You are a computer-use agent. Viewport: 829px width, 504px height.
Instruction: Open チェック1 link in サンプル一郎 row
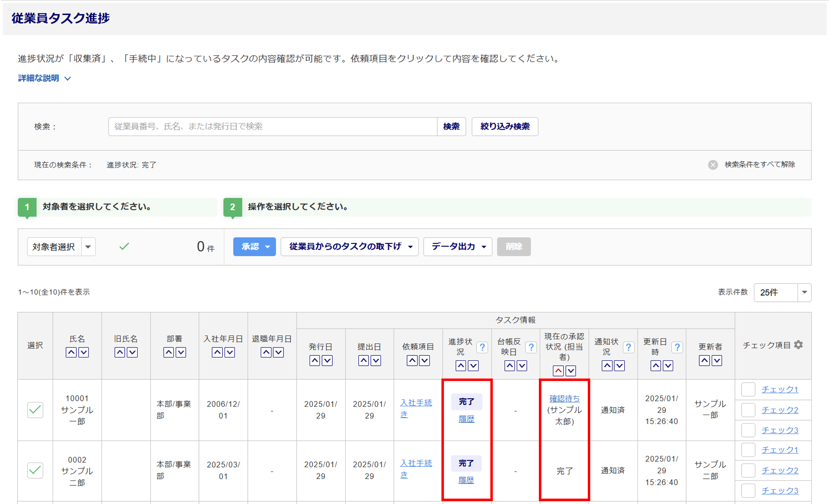780,389
